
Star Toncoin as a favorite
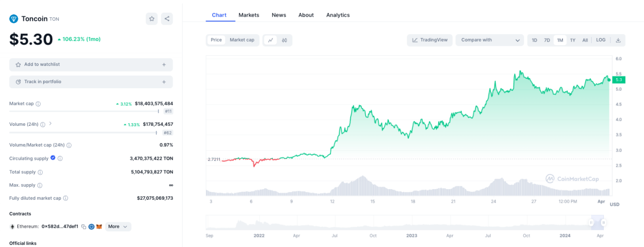(x=152, y=19)
